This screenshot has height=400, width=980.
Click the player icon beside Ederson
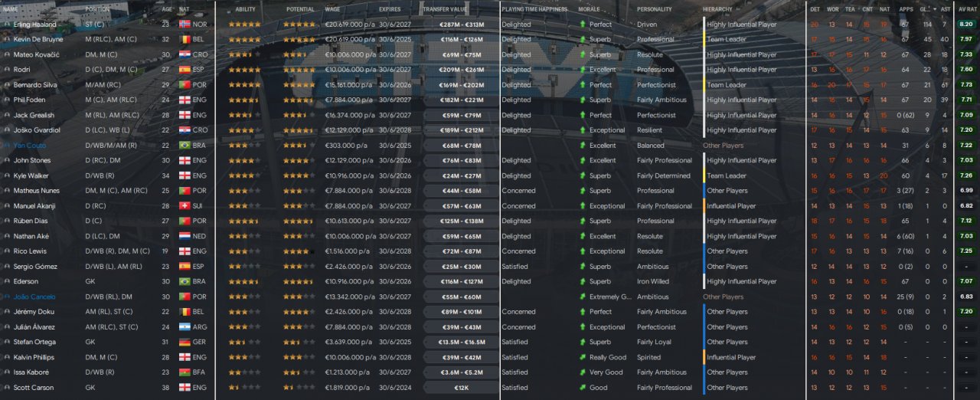[x=7, y=281]
